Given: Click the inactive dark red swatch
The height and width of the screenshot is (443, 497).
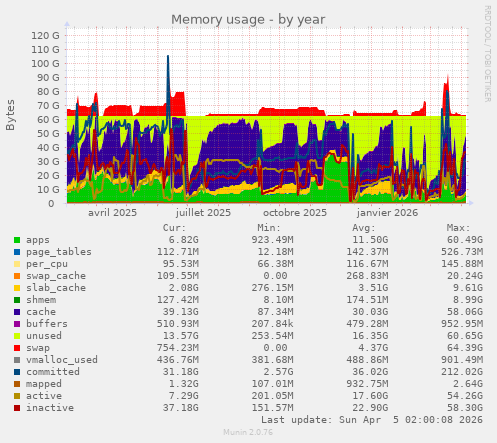Looking at the screenshot, I should 17,408.
